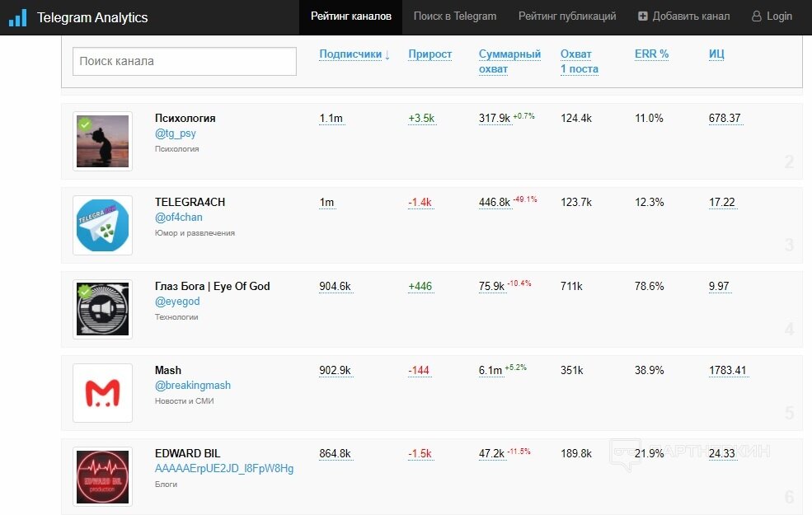This screenshot has height=515, width=812.
Task: Click the Психология channel title
Action: 185,118
